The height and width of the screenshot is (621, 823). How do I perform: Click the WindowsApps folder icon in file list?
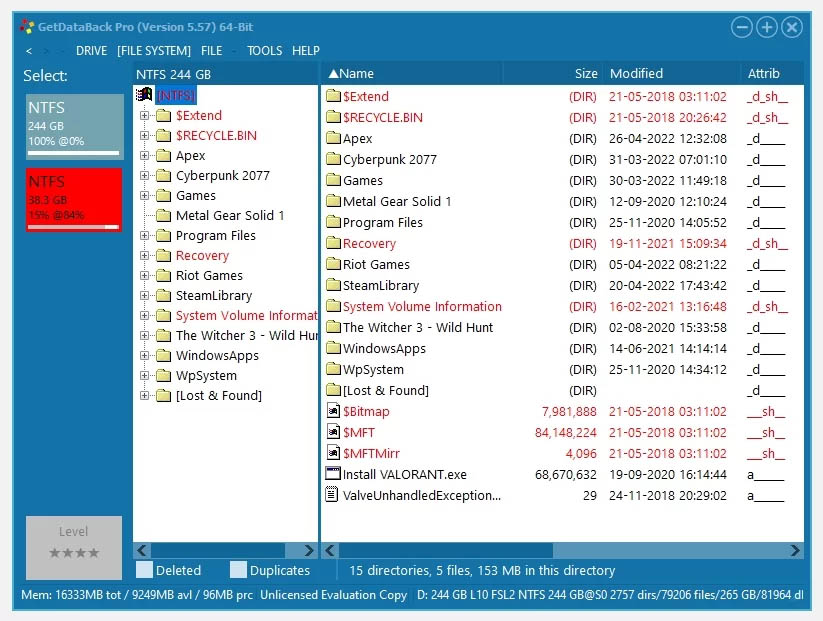333,348
